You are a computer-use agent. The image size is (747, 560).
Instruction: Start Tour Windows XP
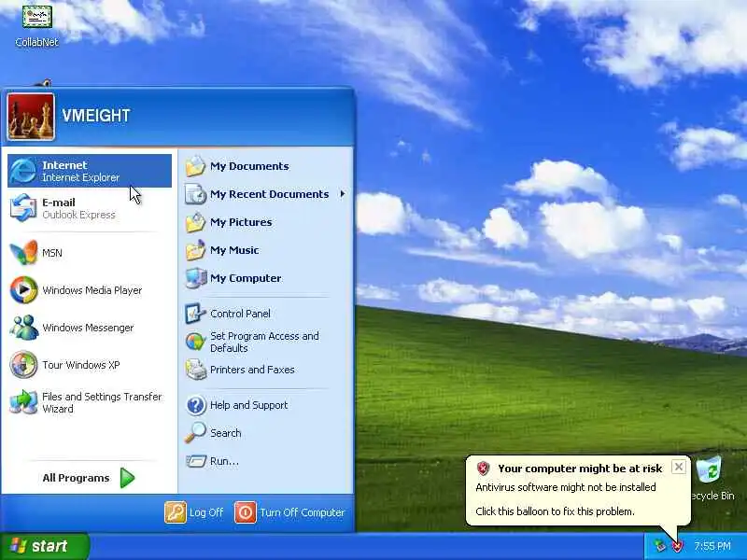(90, 365)
